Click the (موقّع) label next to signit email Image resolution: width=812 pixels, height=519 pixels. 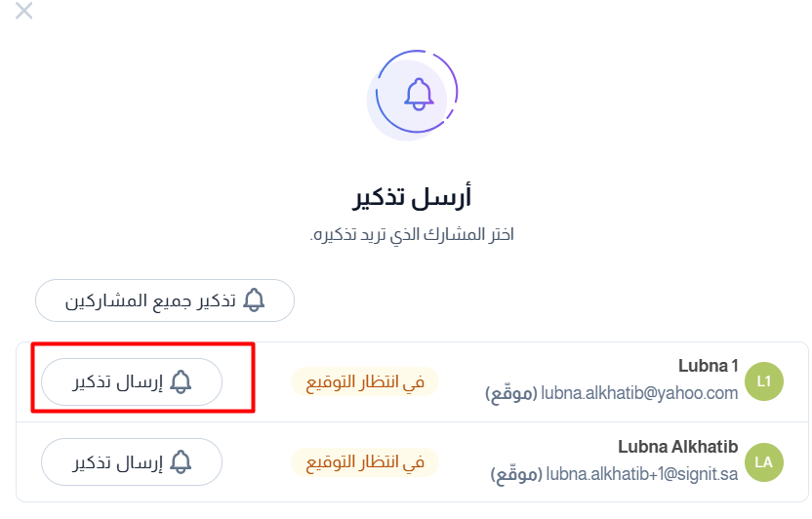click(x=517, y=474)
